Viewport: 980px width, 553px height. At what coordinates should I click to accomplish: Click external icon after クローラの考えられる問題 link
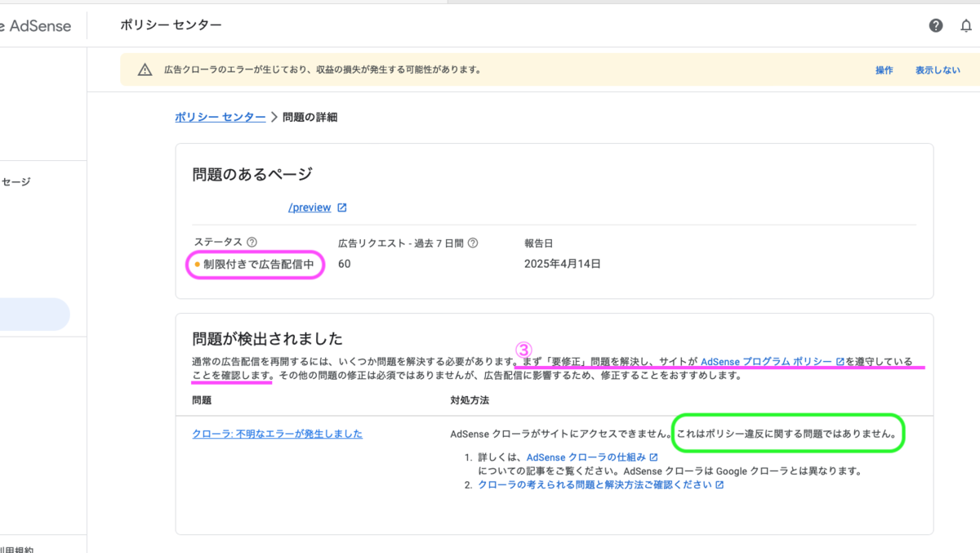tap(719, 484)
